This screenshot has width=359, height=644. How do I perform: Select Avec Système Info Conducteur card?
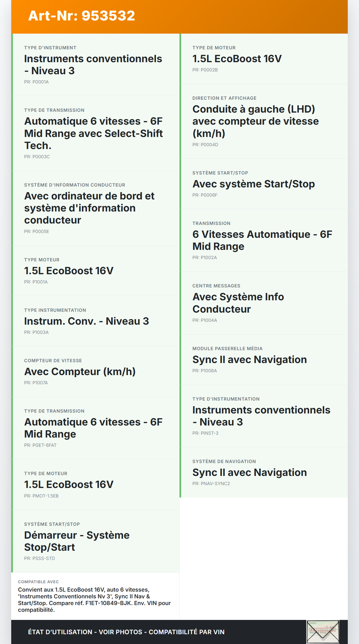(x=238, y=303)
